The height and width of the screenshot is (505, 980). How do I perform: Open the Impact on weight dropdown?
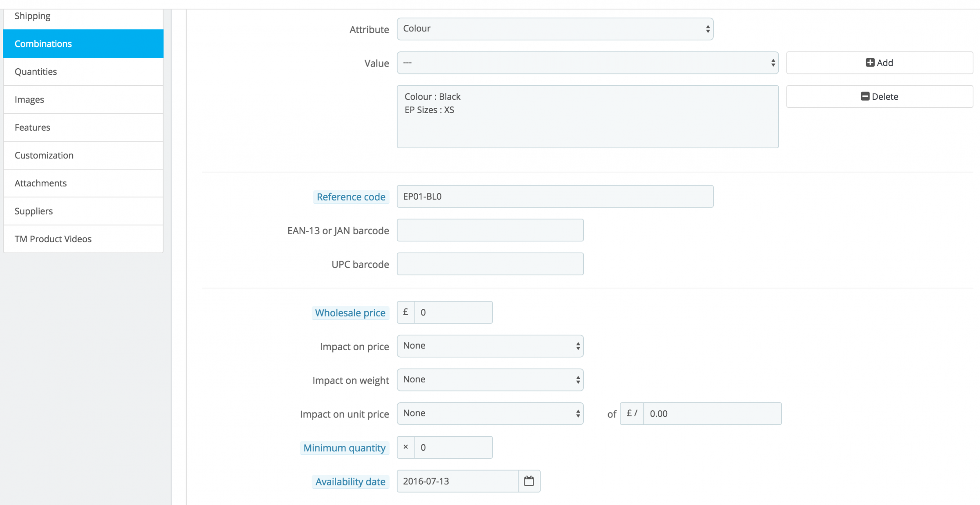490,380
